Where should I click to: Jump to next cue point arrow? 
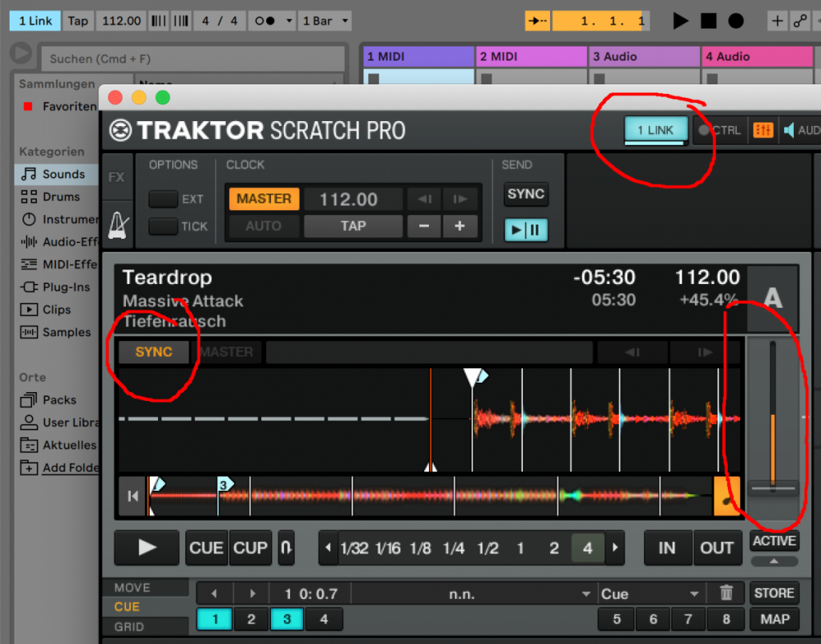[x=253, y=593]
